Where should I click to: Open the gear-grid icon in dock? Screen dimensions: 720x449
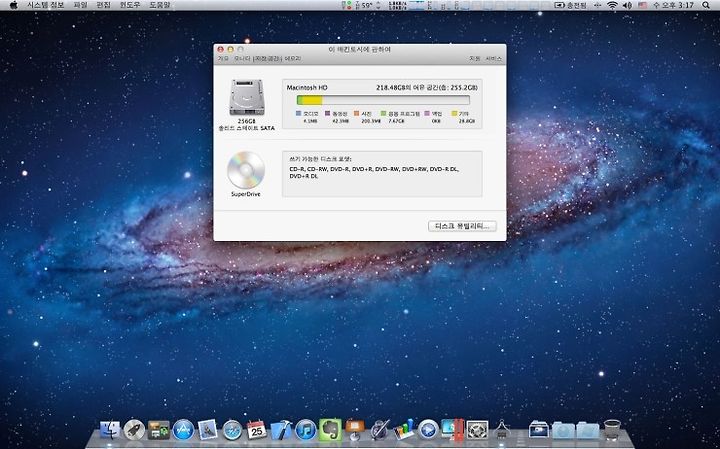pyautogui.click(x=478, y=430)
